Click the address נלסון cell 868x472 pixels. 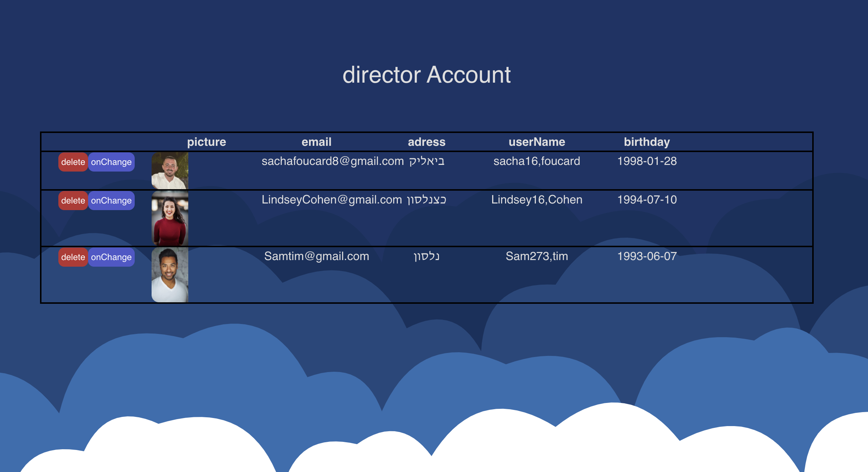click(426, 257)
